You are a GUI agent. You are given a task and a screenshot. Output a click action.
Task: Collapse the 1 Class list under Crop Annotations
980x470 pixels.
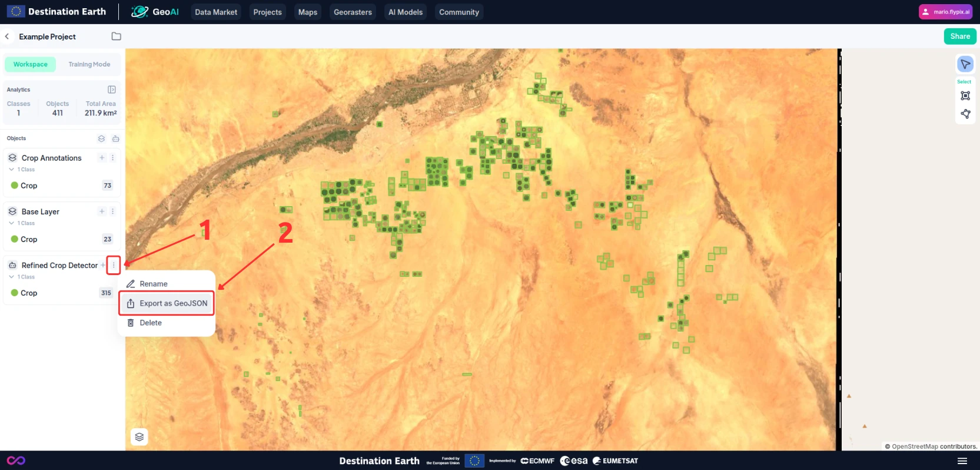[12, 170]
